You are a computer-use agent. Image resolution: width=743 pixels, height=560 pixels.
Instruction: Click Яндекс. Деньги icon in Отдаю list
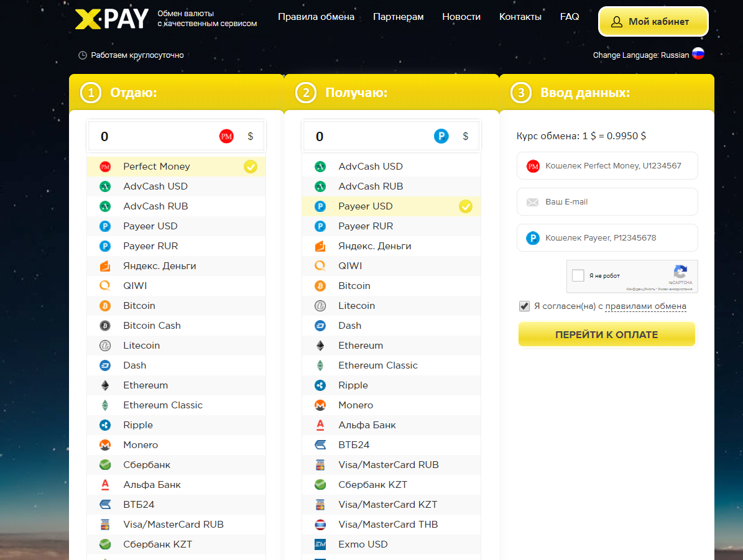pos(105,266)
